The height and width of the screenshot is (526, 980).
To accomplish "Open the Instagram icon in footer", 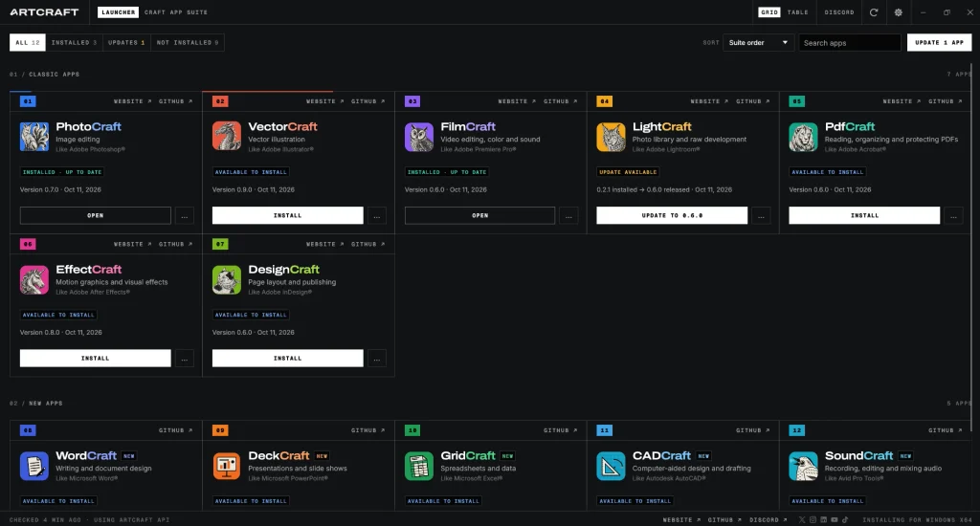I will [x=813, y=519].
